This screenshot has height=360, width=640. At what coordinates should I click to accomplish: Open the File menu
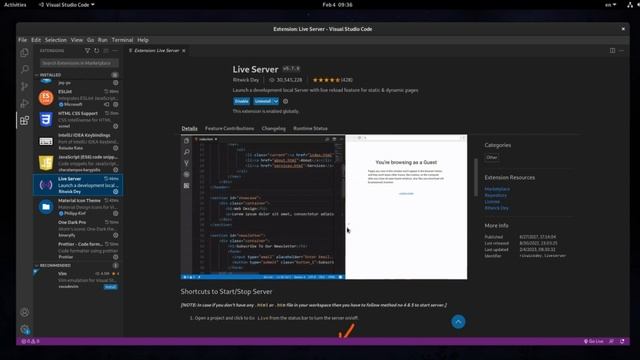pyautogui.click(x=22, y=40)
